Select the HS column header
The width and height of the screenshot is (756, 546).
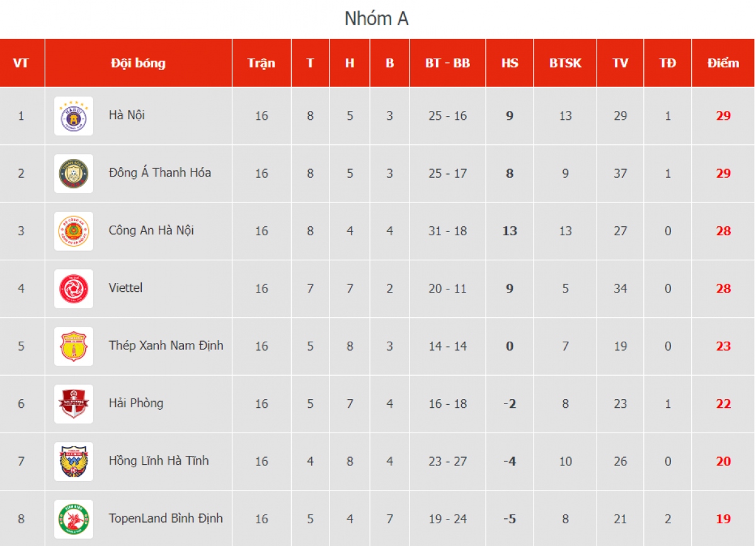[x=510, y=63]
